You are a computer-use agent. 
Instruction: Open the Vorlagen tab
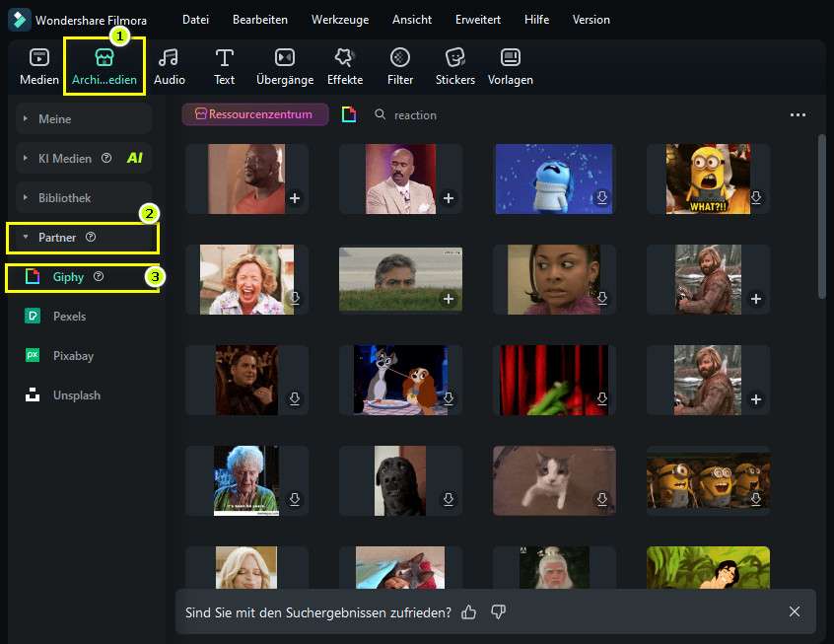(x=510, y=66)
